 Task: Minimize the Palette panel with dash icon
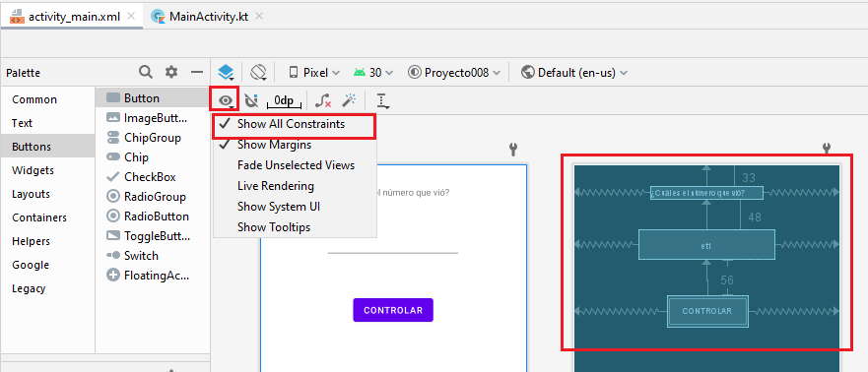click(x=197, y=72)
